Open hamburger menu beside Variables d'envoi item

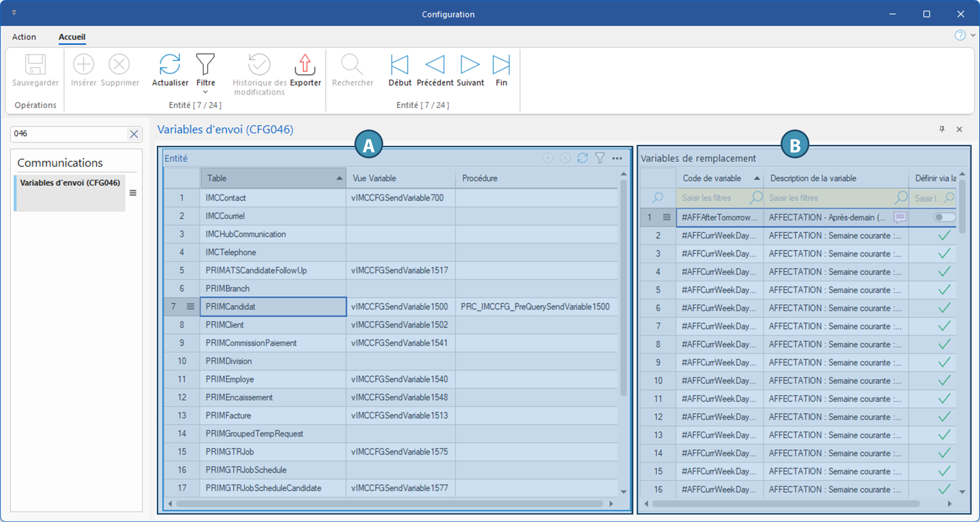[133, 193]
